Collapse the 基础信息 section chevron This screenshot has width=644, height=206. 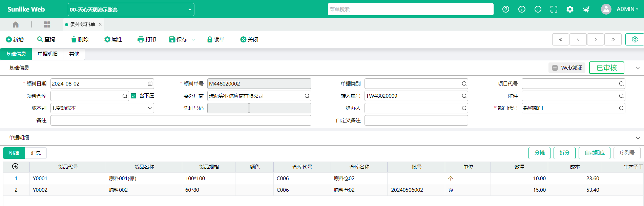click(638, 68)
